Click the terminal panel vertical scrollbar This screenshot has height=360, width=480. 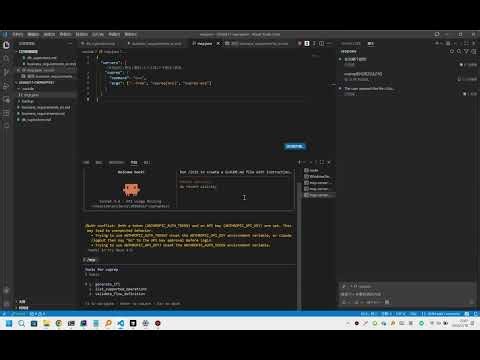pyautogui.click(x=299, y=245)
